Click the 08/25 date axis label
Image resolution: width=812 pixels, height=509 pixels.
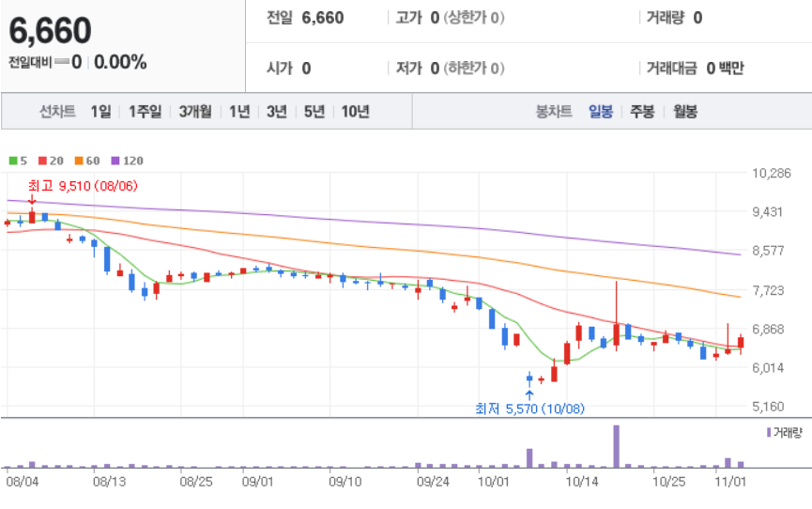(x=196, y=482)
